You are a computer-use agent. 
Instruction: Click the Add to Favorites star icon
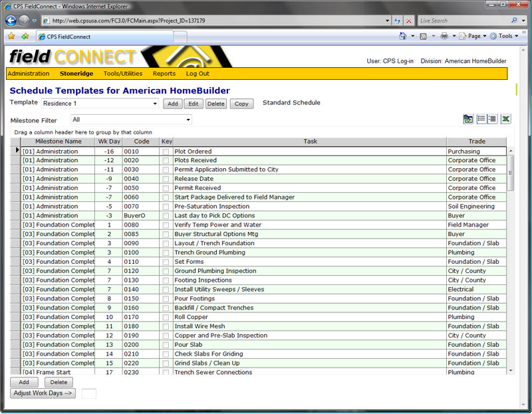coord(25,36)
